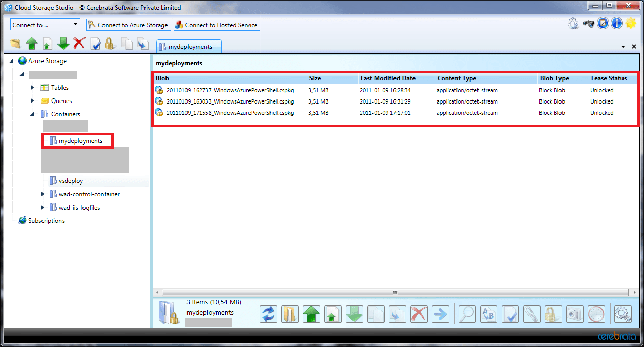Viewport: 644px width, 347px height.
Task: Click Connect to Hosted Service button
Action: click(x=217, y=25)
